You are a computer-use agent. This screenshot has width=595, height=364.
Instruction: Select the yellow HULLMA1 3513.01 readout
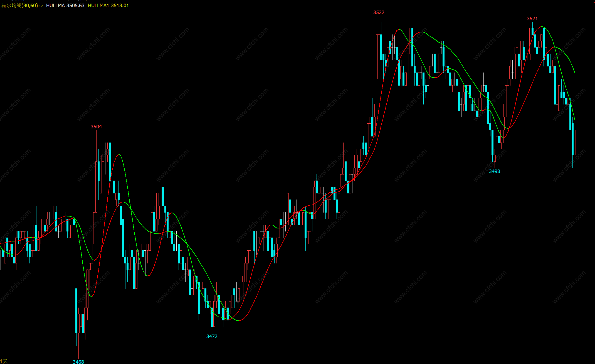pyautogui.click(x=108, y=6)
